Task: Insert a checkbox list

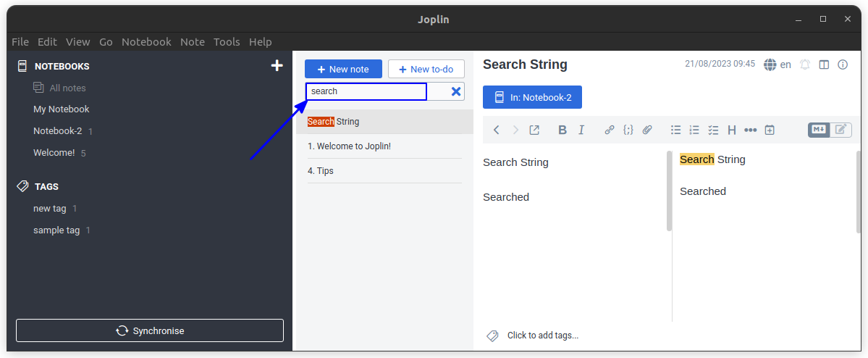Action: (x=713, y=130)
